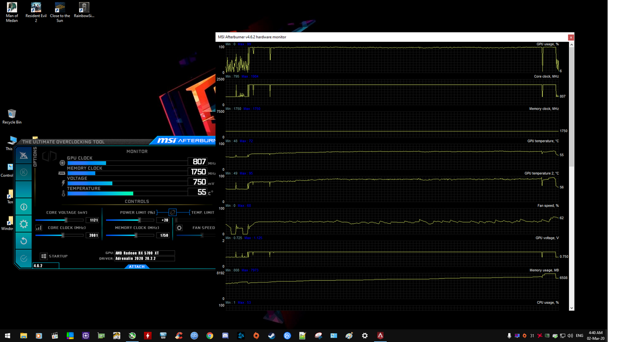Screen dimensions: 644x342
Task: Open the information (i) panel in Afterburner
Action: point(23,207)
